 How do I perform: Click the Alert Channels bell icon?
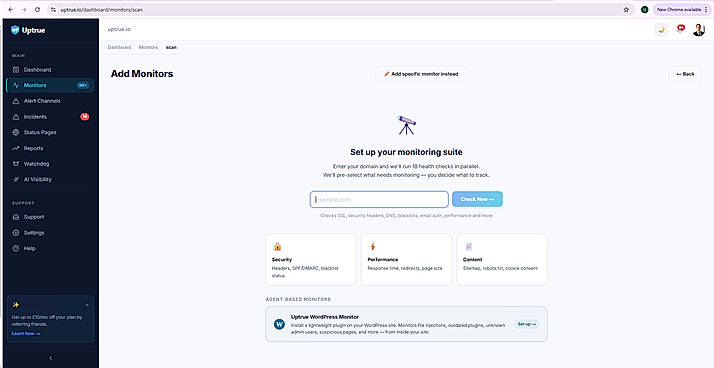click(16, 101)
